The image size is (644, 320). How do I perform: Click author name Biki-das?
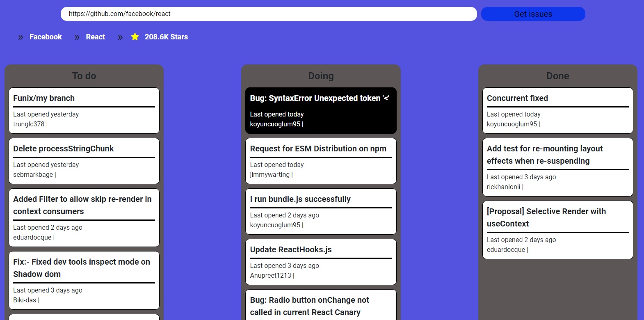(x=25, y=300)
